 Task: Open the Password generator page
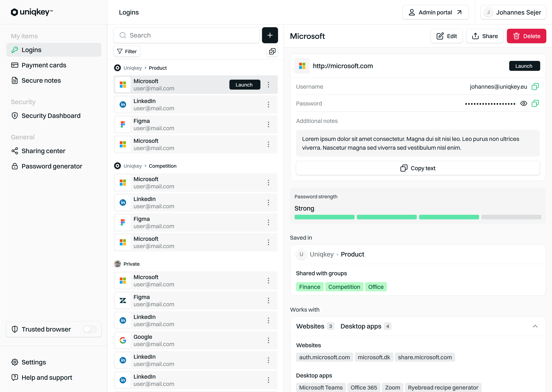click(x=52, y=166)
